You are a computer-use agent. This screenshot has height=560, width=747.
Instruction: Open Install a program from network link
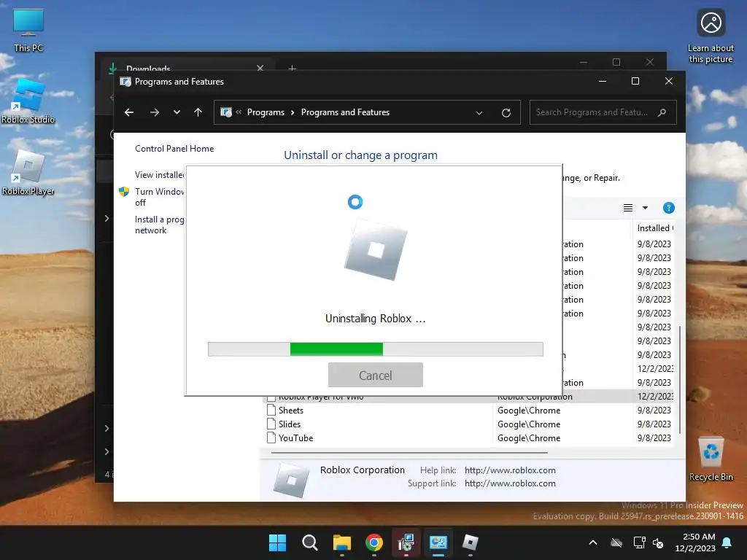point(159,225)
